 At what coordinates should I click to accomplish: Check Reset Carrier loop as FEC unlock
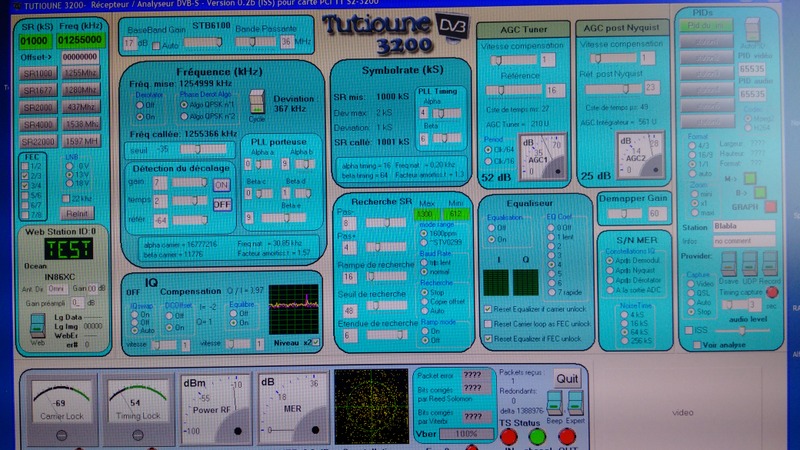(x=488, y=325)
